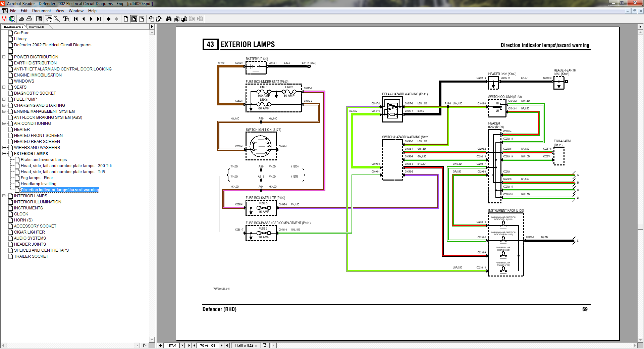
Task: Click Go to Previous View arrow
Action: pos(109,19)
